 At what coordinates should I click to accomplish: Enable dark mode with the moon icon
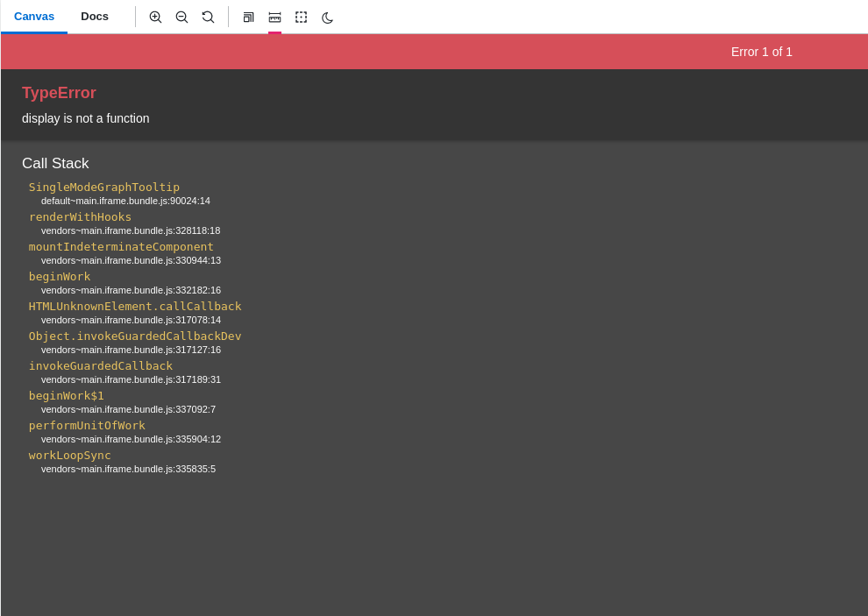click(327, 17)
